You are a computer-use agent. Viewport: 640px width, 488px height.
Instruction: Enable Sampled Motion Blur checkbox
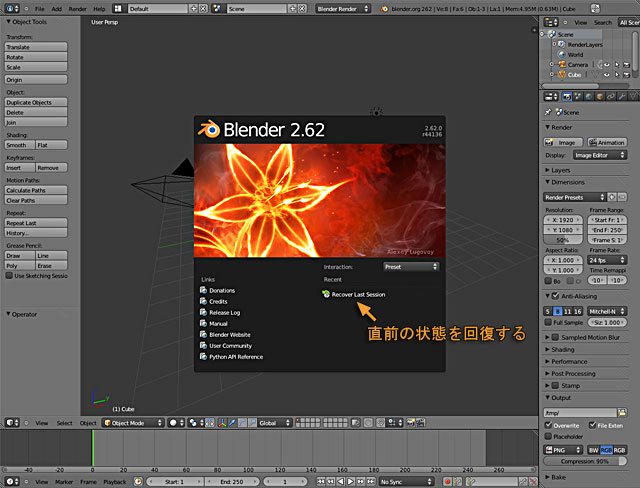556,337
